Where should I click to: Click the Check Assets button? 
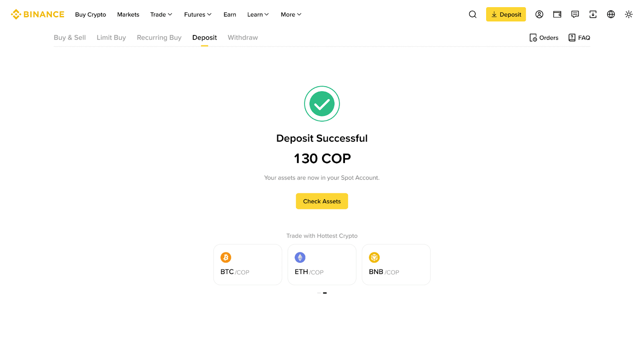click(322, 201)
